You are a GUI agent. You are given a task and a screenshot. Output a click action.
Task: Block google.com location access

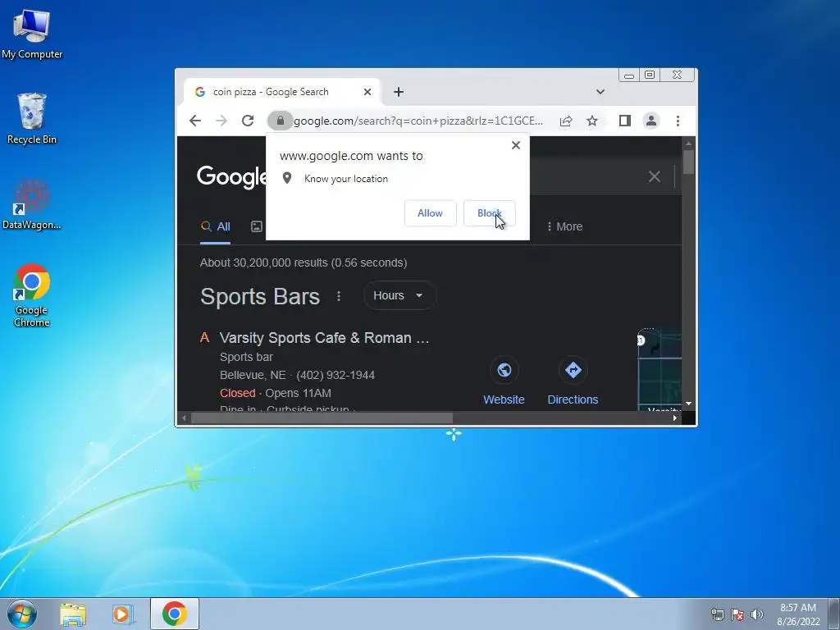click(x=489, y=213)
